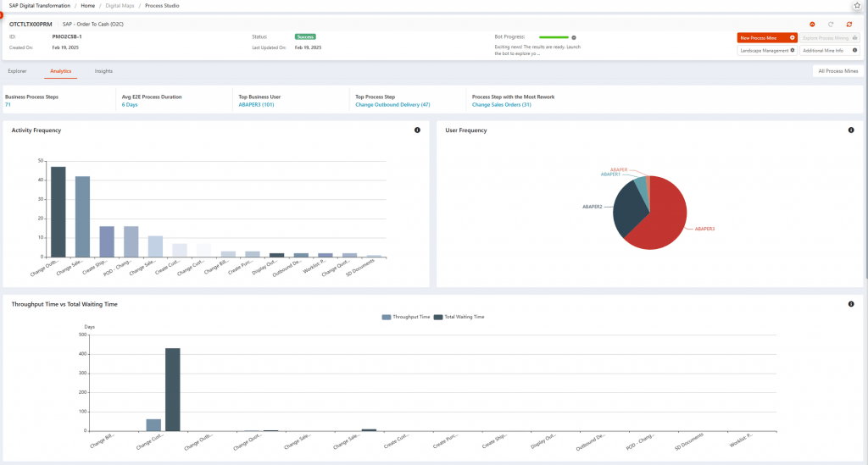Click info icon in Additional Mine Info
This screenshot has height=465, width=868.
(x=854, y=50)
